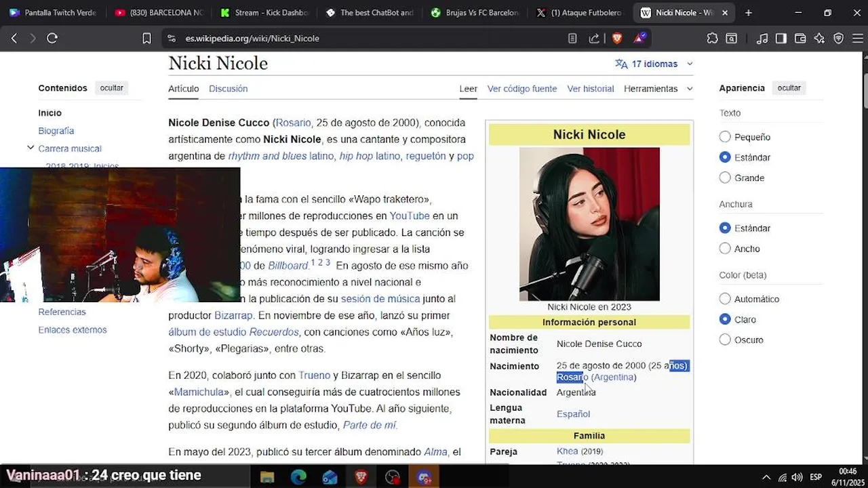This screenshot has height=488, width=868.
Task: Open Ver código fuente tab
Action: click(x=522, y=89)
